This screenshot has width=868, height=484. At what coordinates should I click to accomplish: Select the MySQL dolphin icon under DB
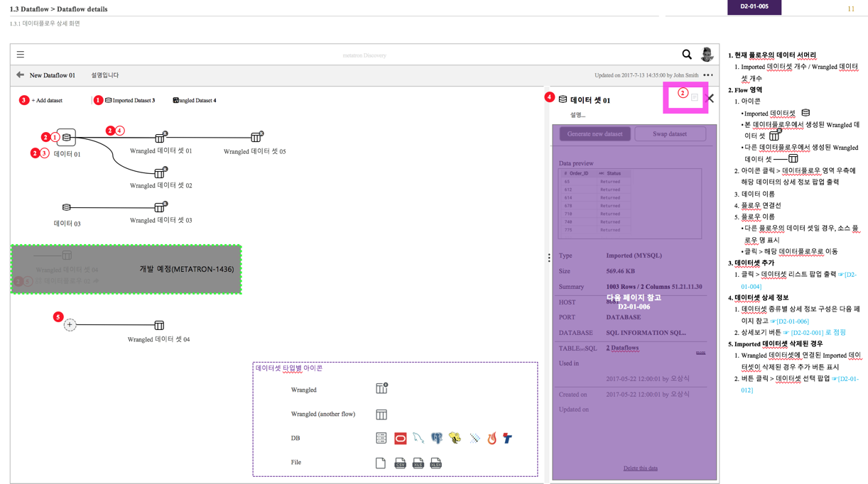[418, 438]
